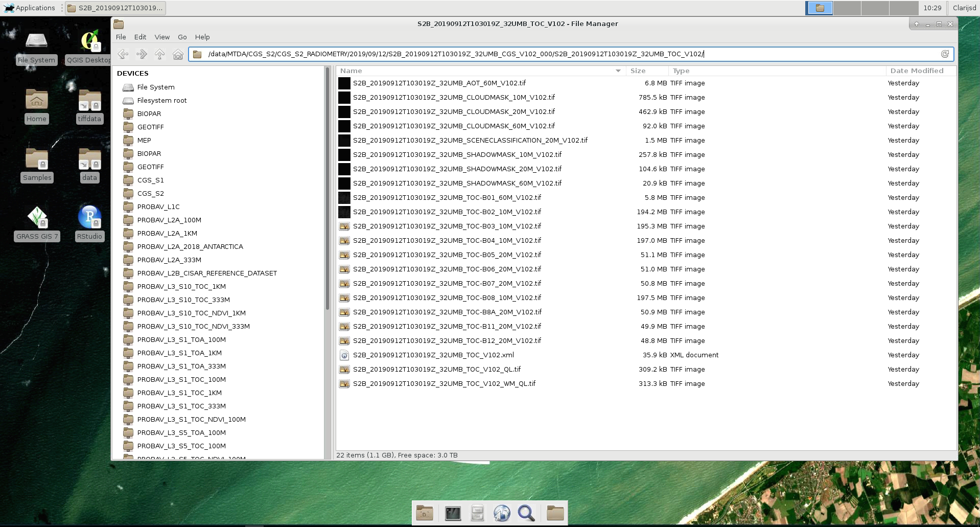Navigate forward using the right arrow toolbar icon
This screenshot has height=527, width=980.
click(x=142, y=54)
